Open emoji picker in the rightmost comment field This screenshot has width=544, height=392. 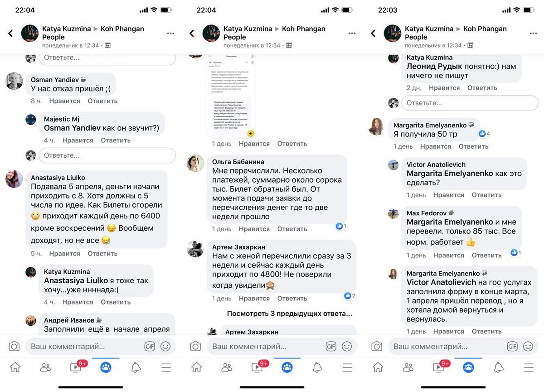(x=528, y=347)
